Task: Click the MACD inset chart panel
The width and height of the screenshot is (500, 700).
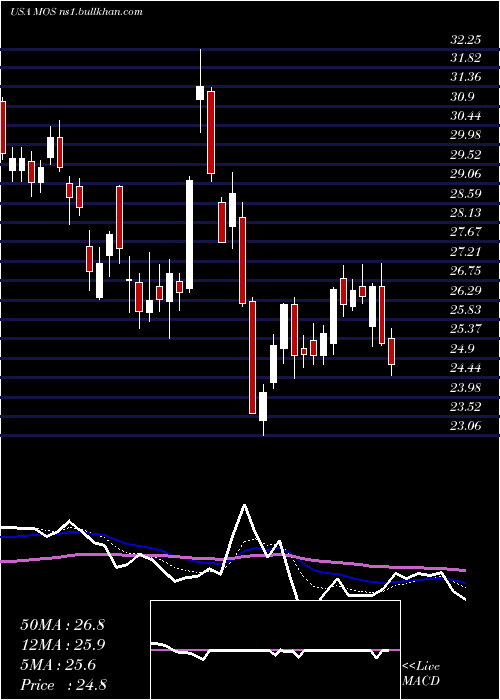Action: pyautogui.click(x=275, y=650)
